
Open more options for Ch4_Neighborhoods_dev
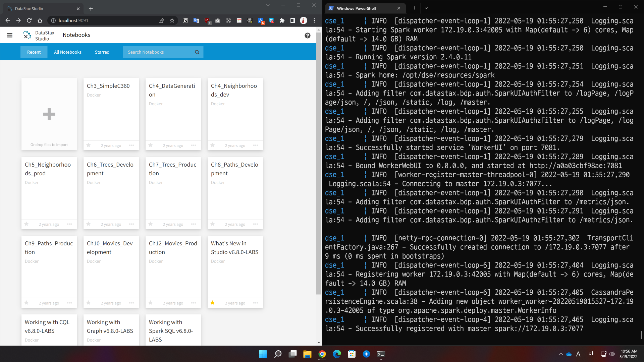tap(256, 145)
